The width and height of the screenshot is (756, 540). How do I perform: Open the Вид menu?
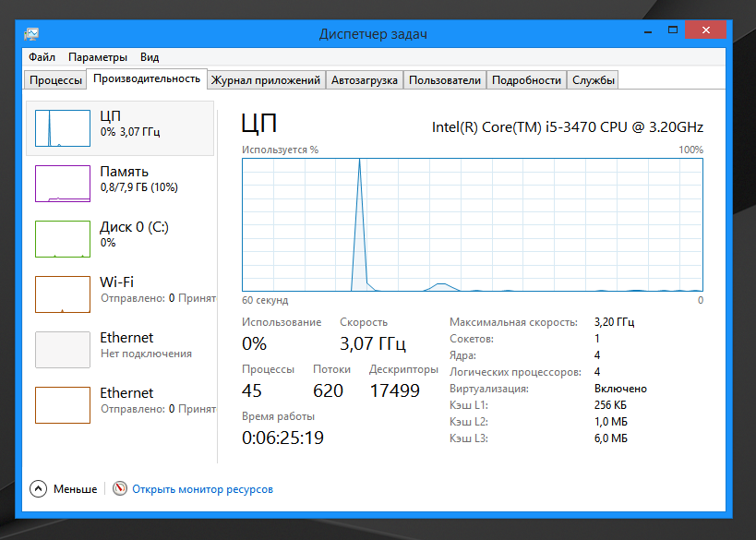pos(150,57)
